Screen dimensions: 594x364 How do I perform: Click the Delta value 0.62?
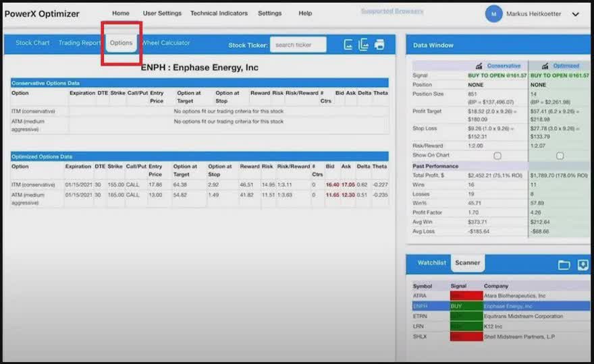362,185
